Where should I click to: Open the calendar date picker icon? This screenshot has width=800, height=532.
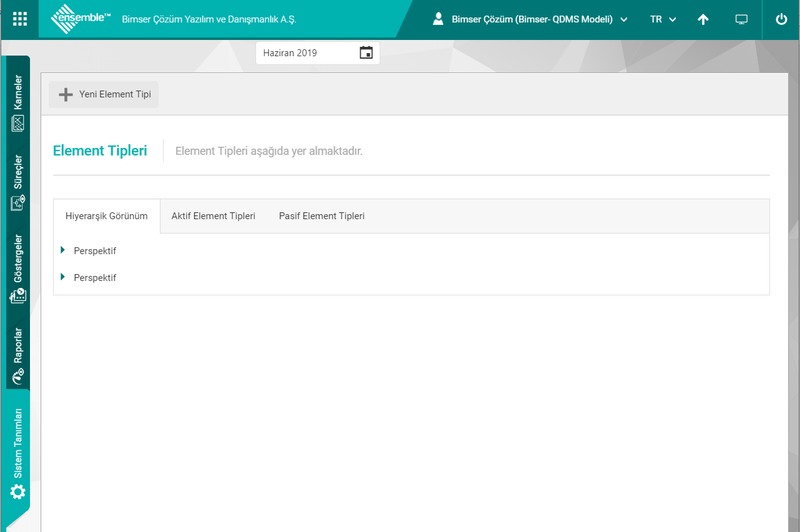pyautogui.click(x=366, y=53)
